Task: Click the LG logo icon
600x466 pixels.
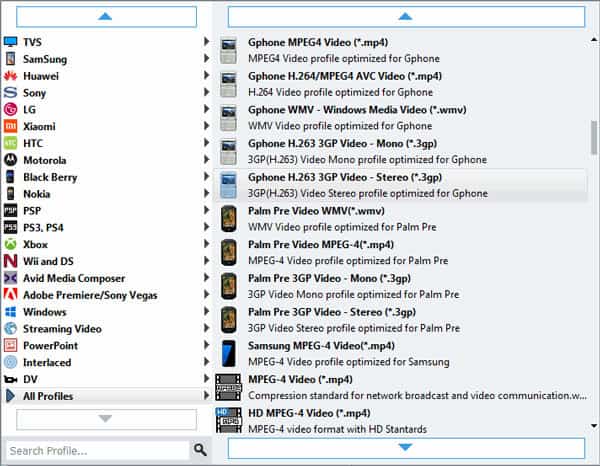Action: coord(10,109)
